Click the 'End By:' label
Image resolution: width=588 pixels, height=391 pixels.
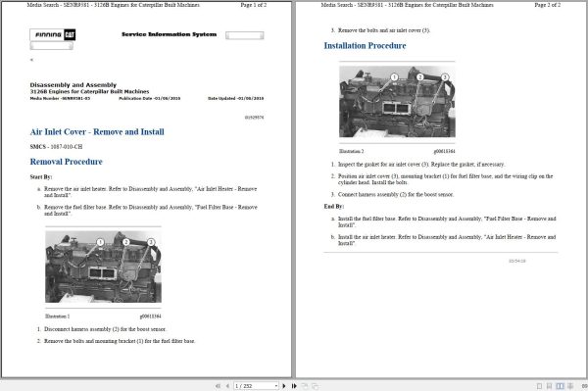pyautogui.click(x=334, y=206)
